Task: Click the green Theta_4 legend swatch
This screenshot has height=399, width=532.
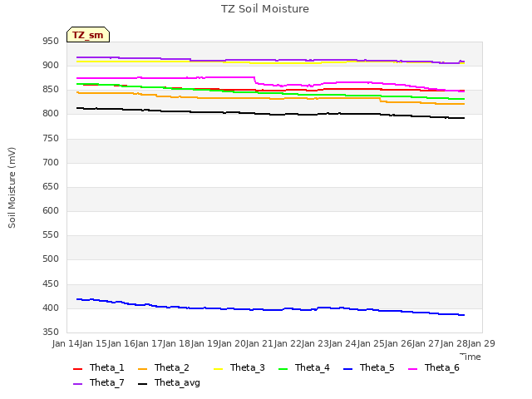Action: pyautogui.click(x=283, y=369)
